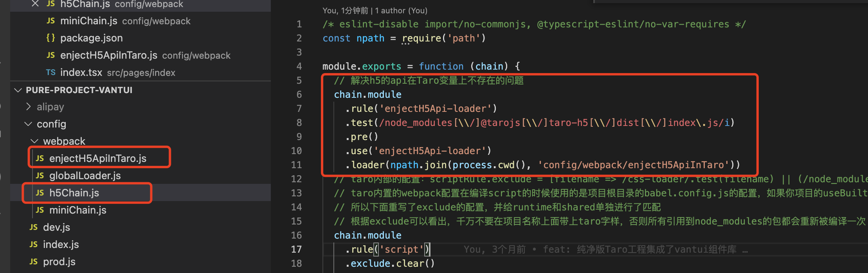The width and height of the screenshot is (868, 273).
Task: Click the JS icon next to dev.js
Action: 34,227
